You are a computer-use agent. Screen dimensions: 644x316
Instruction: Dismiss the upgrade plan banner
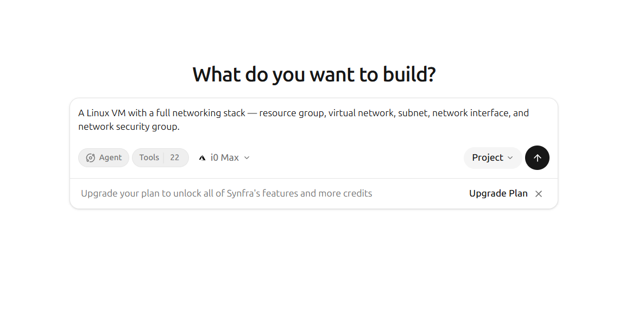539,193
